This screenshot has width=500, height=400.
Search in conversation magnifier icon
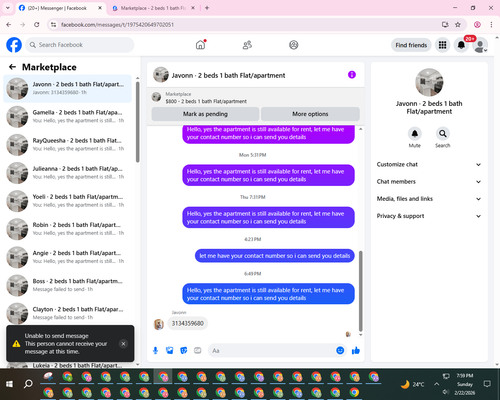click(443, 134)
